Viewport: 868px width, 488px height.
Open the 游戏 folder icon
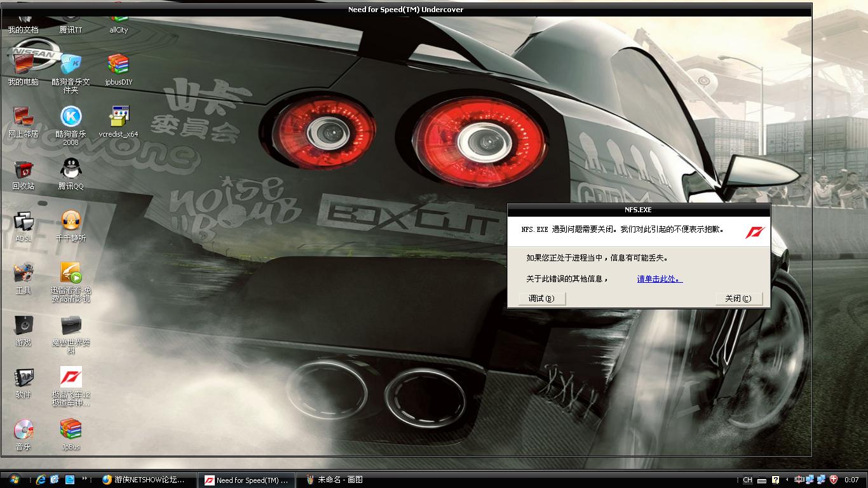click(23, 329)
